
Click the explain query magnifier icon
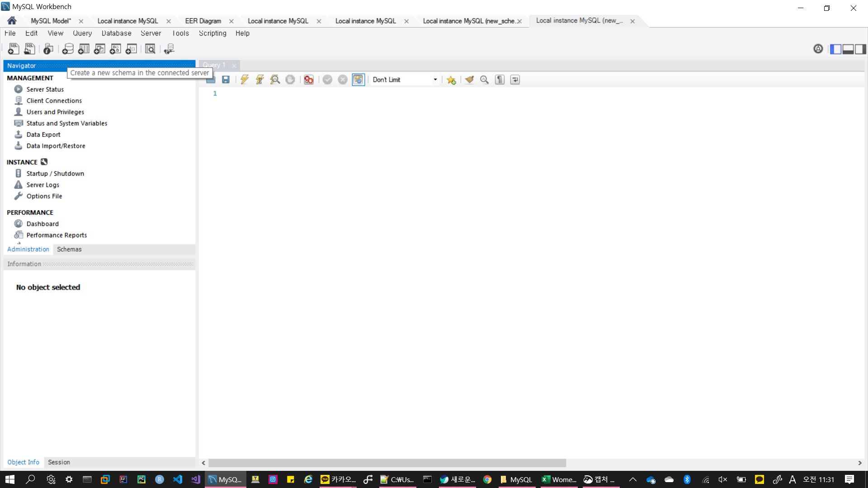pyautogui.click(x=275, y=80)
